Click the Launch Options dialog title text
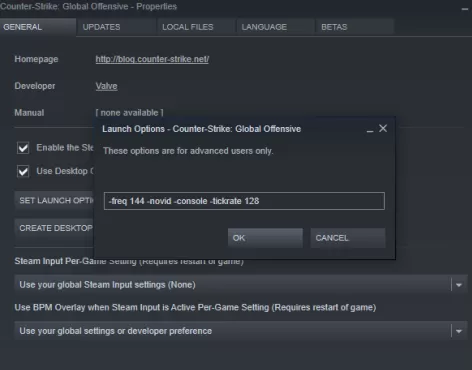472x370 pixels. (x=201, y=129)
